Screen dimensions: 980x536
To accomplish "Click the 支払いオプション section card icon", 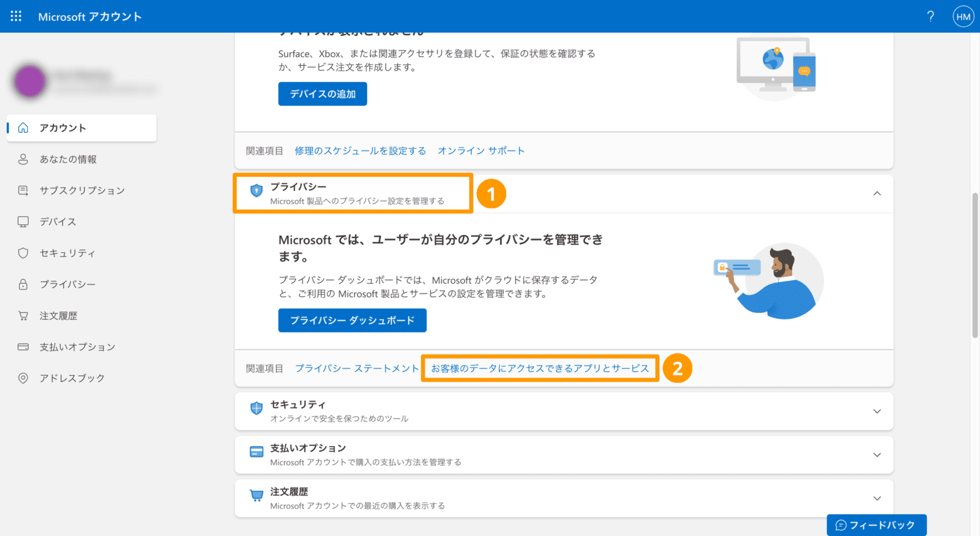I will [x=257, y=452].
